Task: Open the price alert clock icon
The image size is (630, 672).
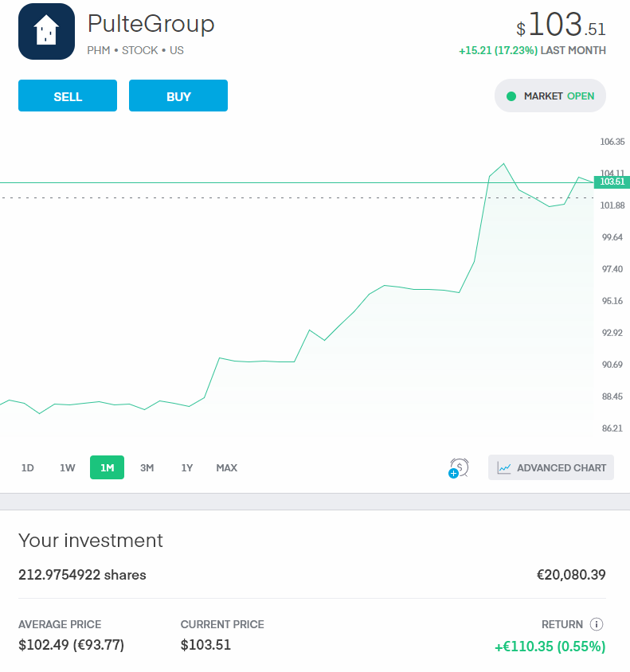Action: click(x=459, y=467)
